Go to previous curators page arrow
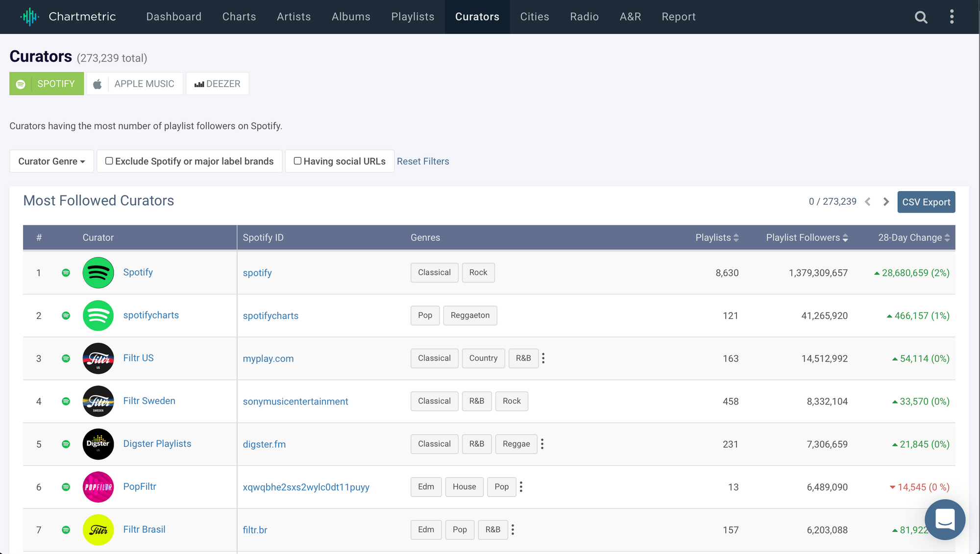The height and width of the screenshot is (554, 980). 868,202
